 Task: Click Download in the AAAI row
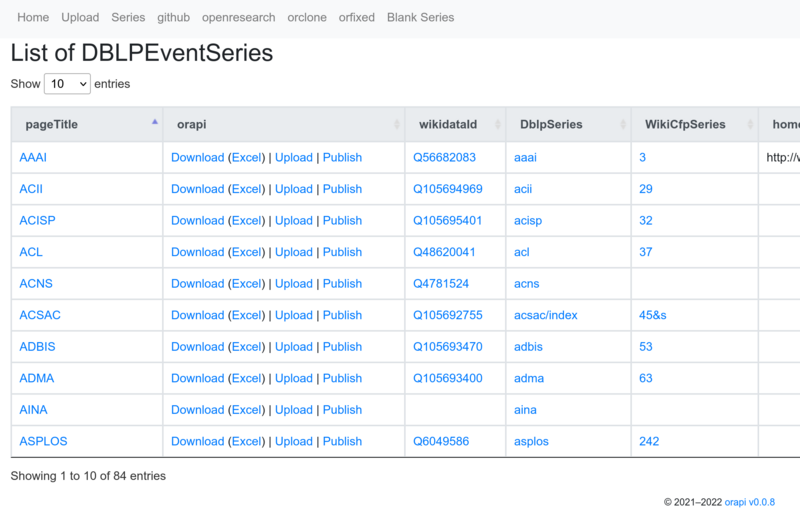tap(197, 158)
